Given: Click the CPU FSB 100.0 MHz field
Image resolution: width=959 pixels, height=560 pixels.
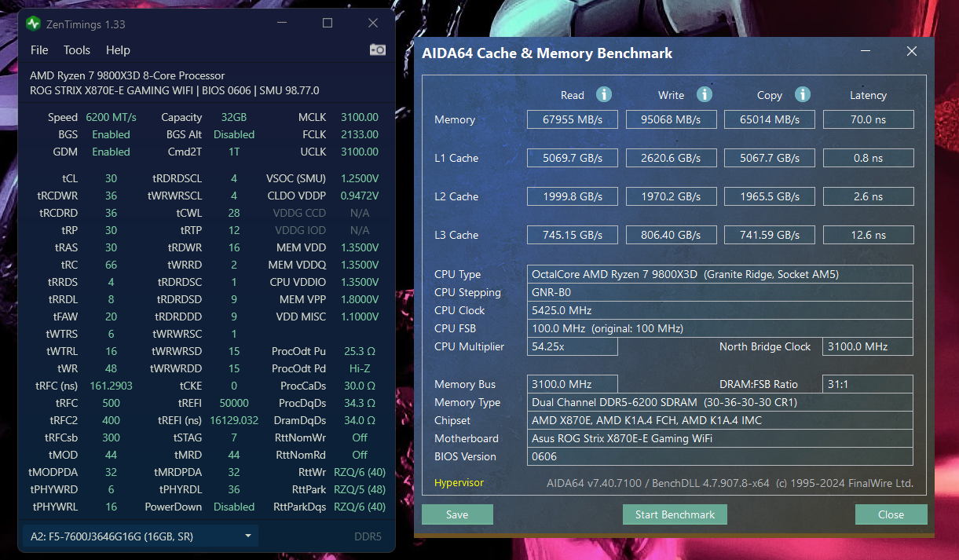Looking at the screenshot, I should (720, 328).
